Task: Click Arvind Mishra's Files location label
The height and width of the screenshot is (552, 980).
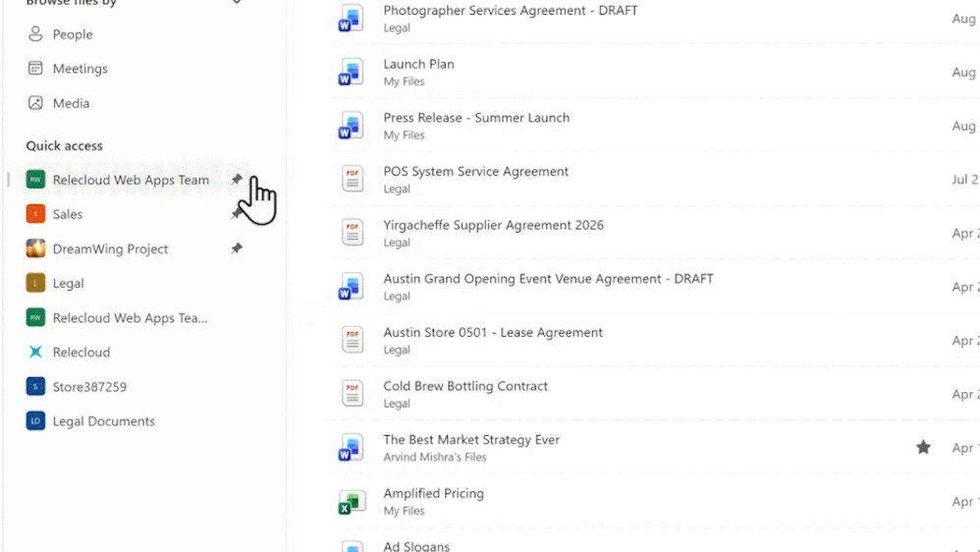Action: [434, 457]
